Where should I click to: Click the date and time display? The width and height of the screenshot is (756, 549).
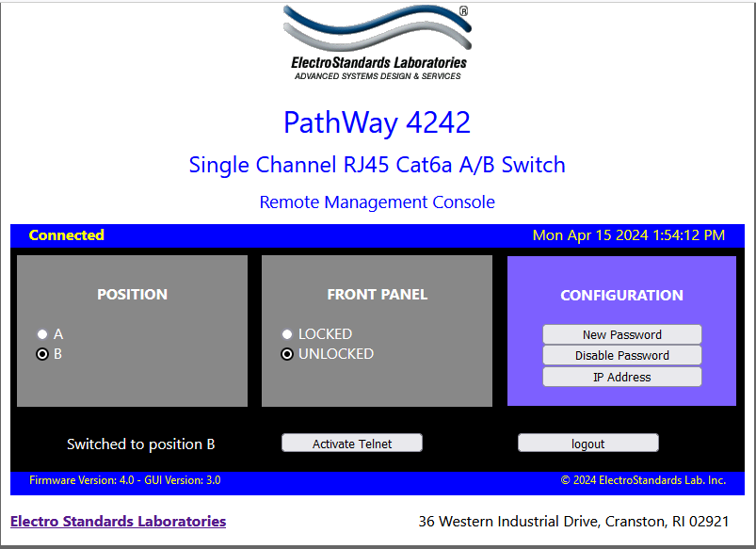(x=629, y=234)
